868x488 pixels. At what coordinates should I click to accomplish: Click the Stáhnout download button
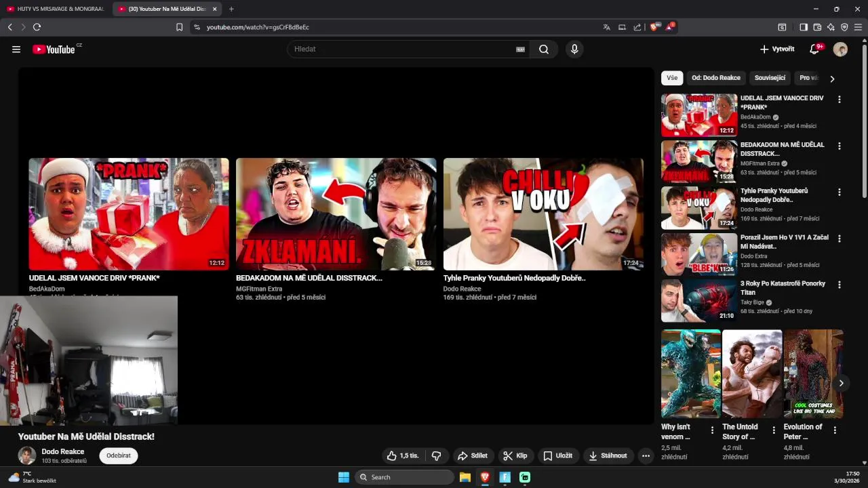point(608,455)
